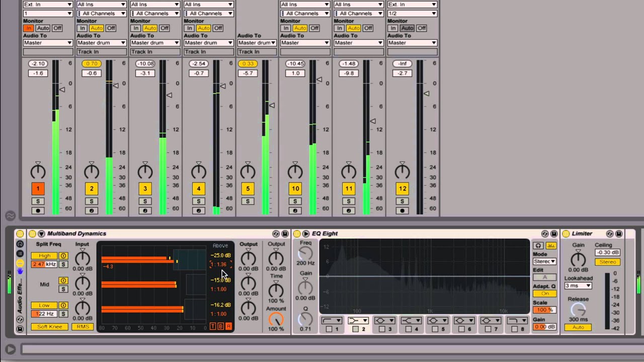Image resolution: width=644 pixels, height=362 pixels.
Task: Click Multiband Dynamics save preset icon
Action: (x=285, y=234)
